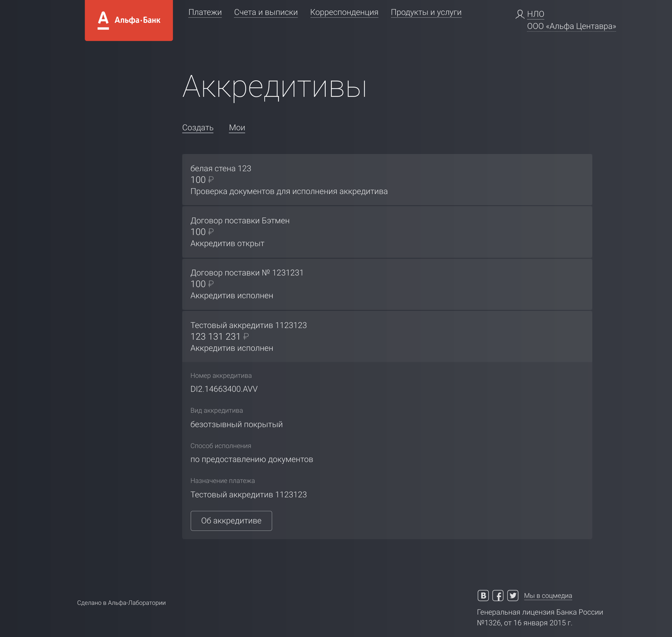Open the Facebook social icon
Image resolution: width=672 pixels, height=637 pixels.
coord(498,596)
